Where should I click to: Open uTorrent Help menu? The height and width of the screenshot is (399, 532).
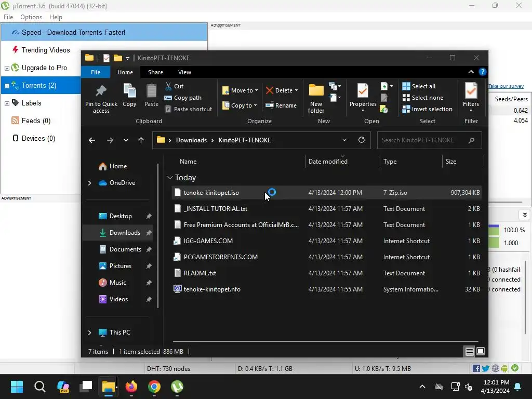(x=56, y=17)
